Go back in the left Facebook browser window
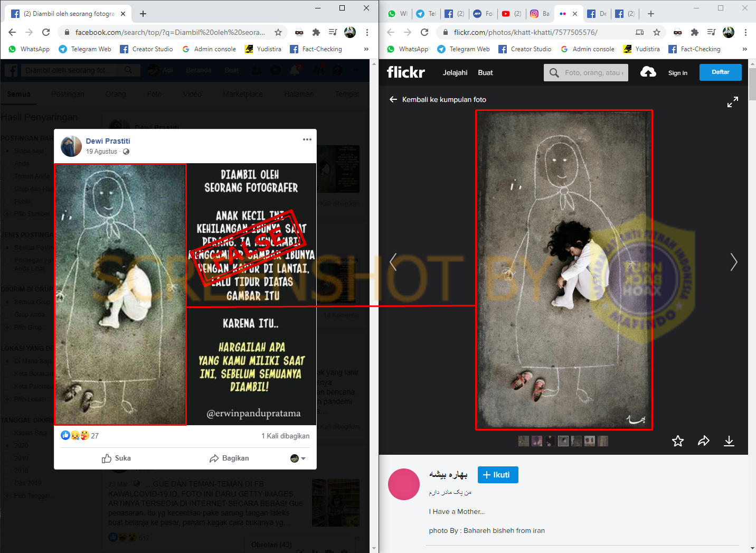Screen dimensions: 756x553 [12, 32]
